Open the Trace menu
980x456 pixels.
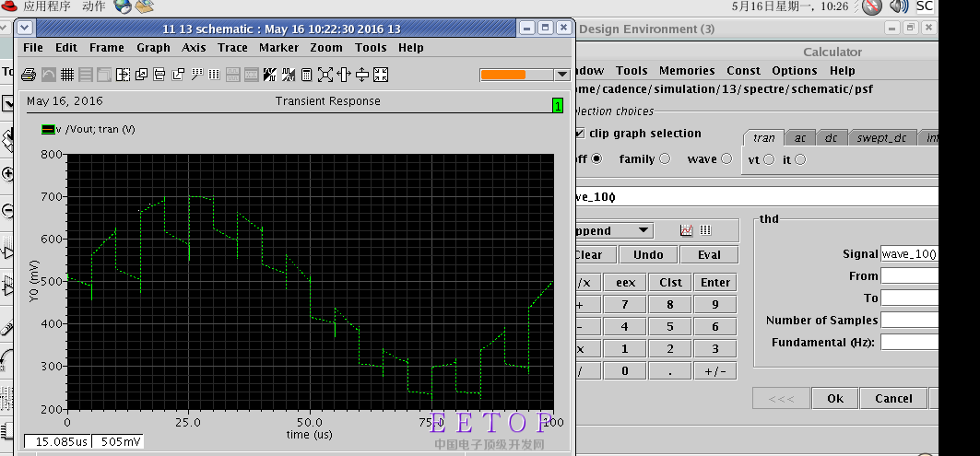[232, 48]
